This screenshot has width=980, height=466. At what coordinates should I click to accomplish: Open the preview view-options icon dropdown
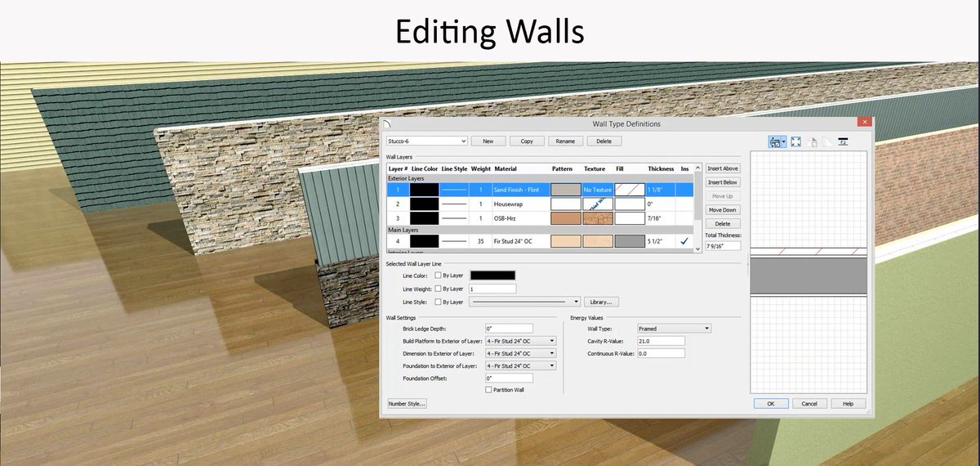tap(785, 141)
